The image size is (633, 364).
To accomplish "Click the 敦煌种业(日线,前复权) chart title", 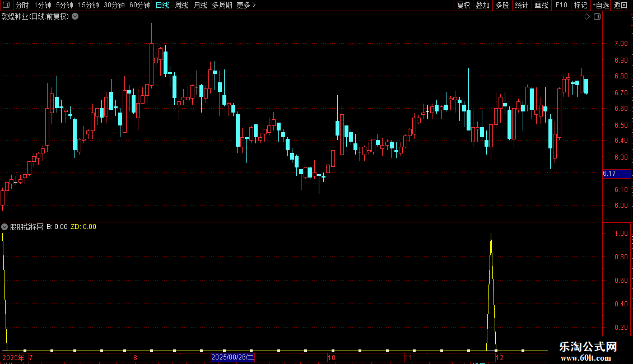I will click(35, 17).
